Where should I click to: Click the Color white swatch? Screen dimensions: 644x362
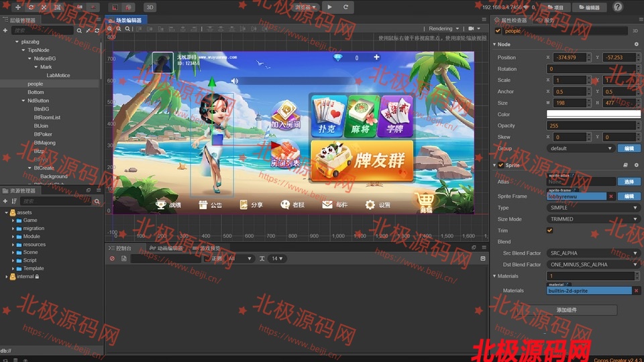point(594,114)
